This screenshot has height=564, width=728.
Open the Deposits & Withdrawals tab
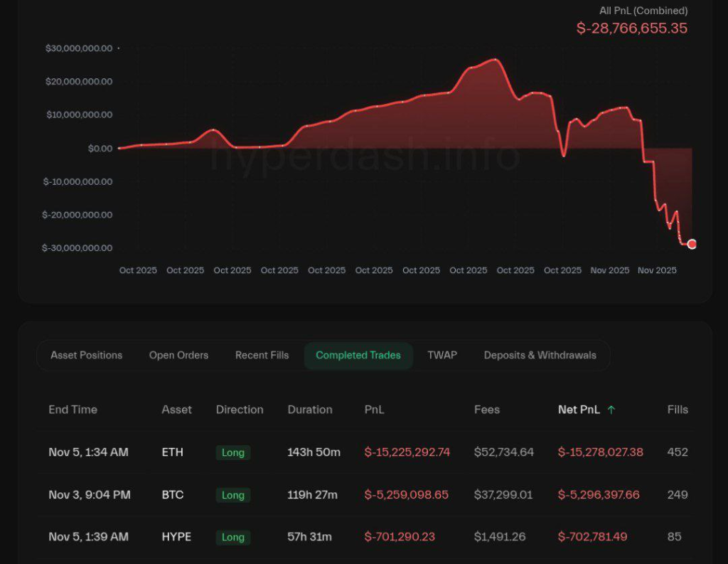pos(540,355)
